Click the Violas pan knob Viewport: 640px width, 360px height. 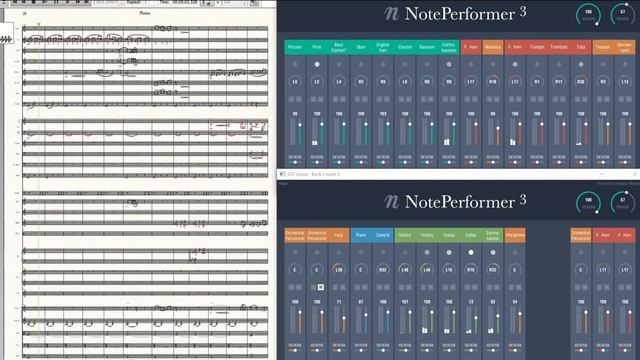point(449,269)
